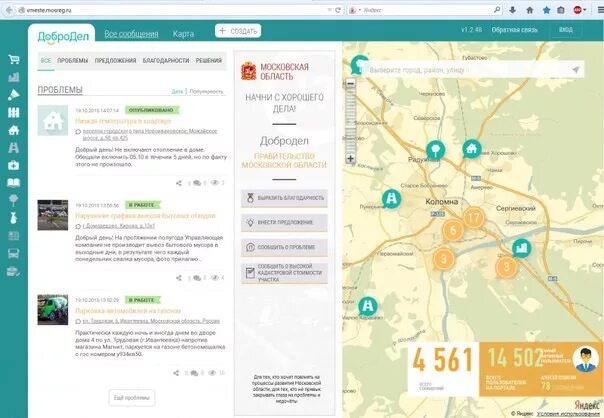Open house thumbnail of heating problem post
The height and width of the screenshot is (418, 604).
pos(53,121)
